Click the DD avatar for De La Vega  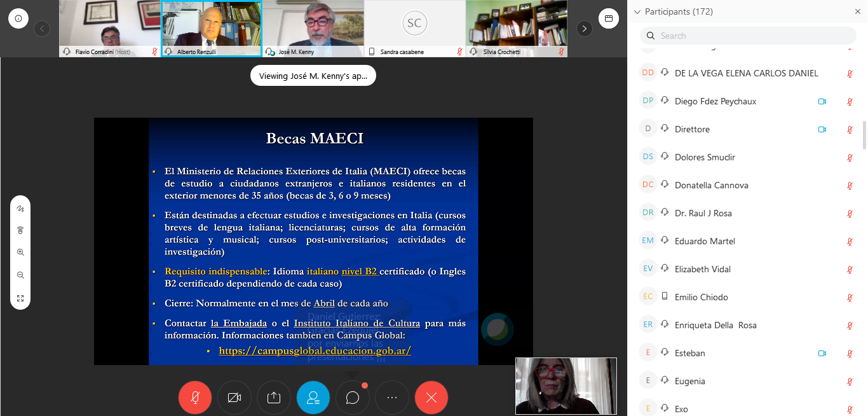(x=648, y=73)
